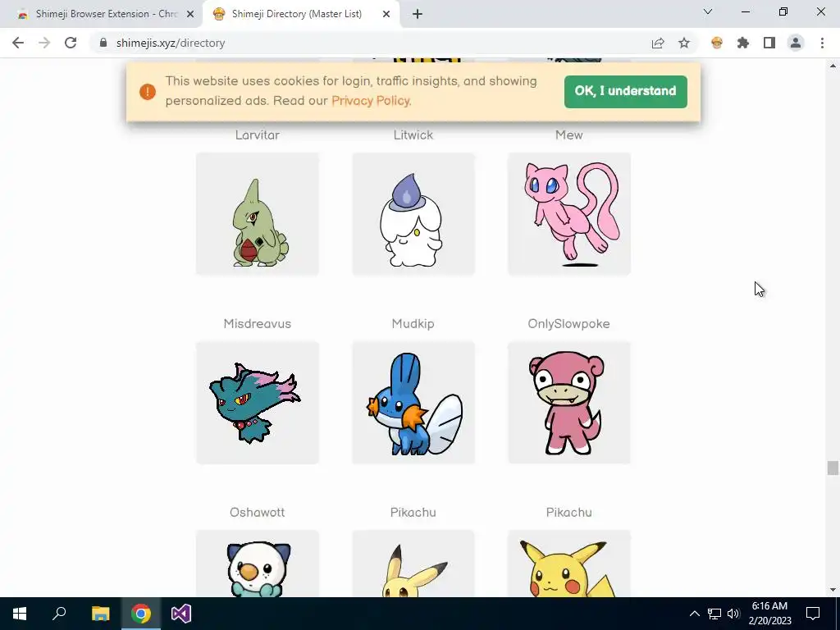The height and width of the screenshot is (630, 840).
Task: Click the scrollbar up arrow
Action: point(833,66)
